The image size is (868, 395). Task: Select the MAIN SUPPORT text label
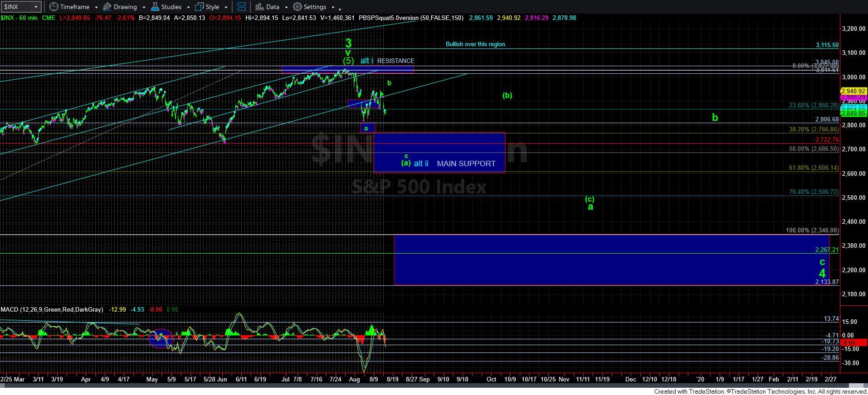[x=466, y=164]
